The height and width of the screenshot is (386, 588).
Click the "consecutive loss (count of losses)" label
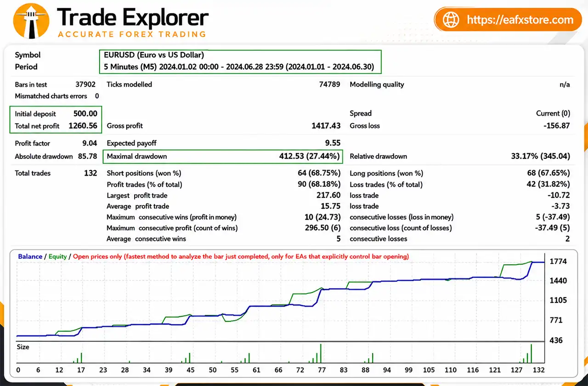pyautogui.click(x=401, y=228)
